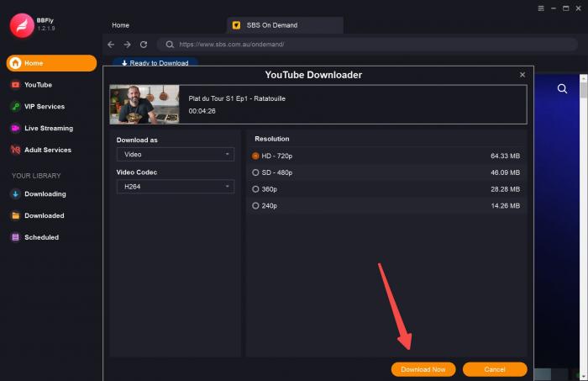588x381 pixels.
Task: Cancel the download dialog
Action: pos(495,369)
